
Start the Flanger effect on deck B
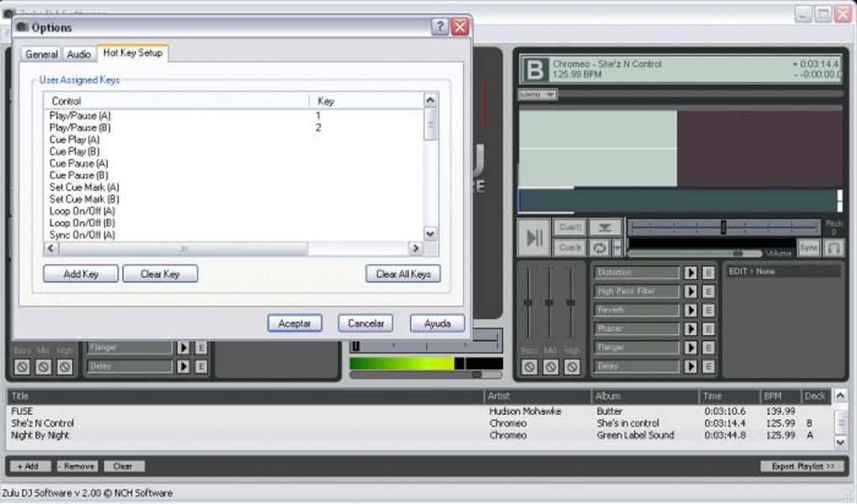pyautogui.click(x=691, y=348)
